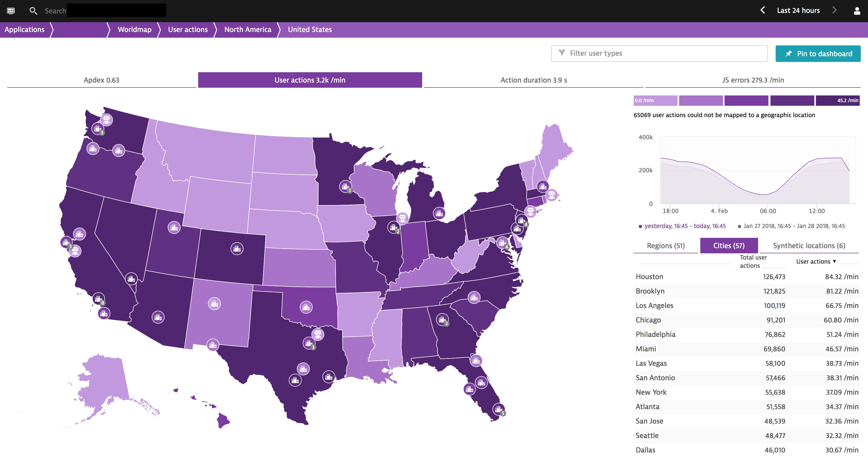Click the Los Angeles cluster marker with 8
The width and height of the screenshot is (868, 470).
point(99,299)
